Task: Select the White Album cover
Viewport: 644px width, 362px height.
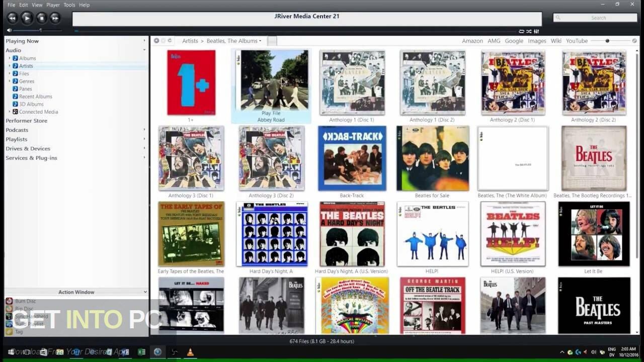Action: (513, 158)
